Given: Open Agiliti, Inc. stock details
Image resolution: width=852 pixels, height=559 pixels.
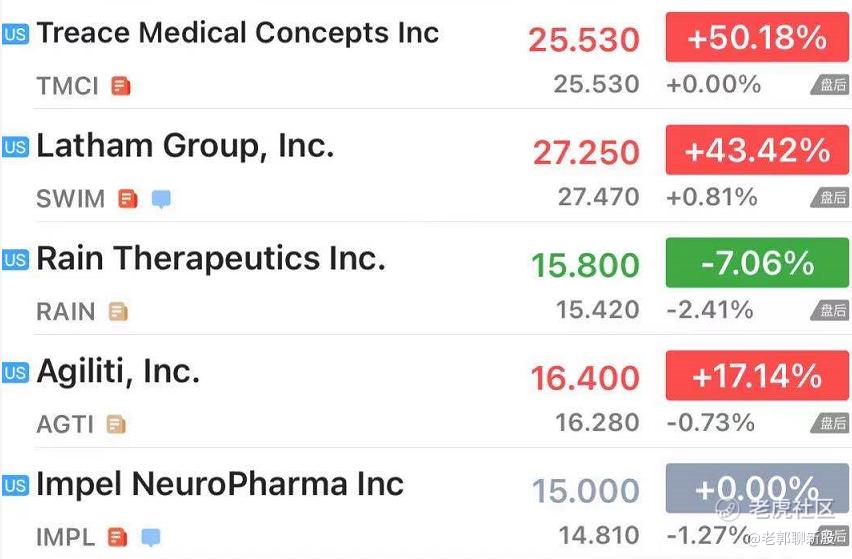Looking at the screenshot, I should (118, 372).
